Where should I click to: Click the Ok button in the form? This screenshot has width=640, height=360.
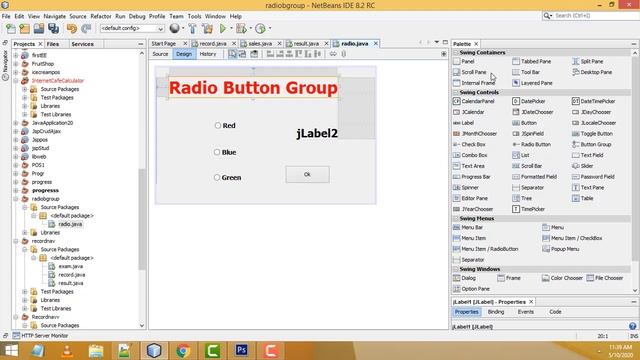pyautogui.click(x=307, y=174)
